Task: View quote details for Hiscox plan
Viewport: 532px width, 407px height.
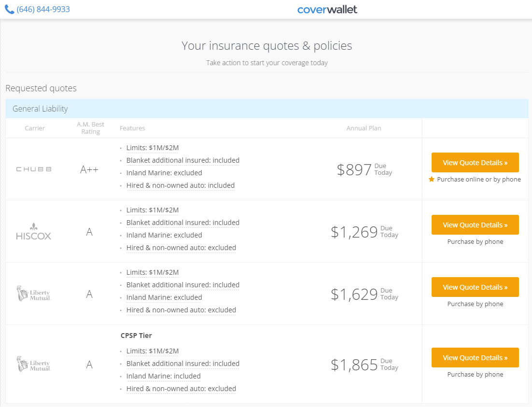Action: 475,225
